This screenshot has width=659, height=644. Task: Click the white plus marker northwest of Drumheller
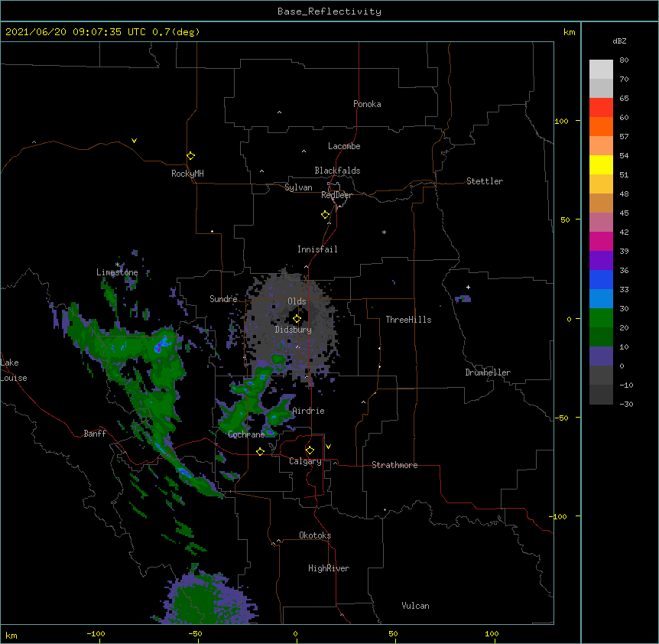click(x=468, y=287)
